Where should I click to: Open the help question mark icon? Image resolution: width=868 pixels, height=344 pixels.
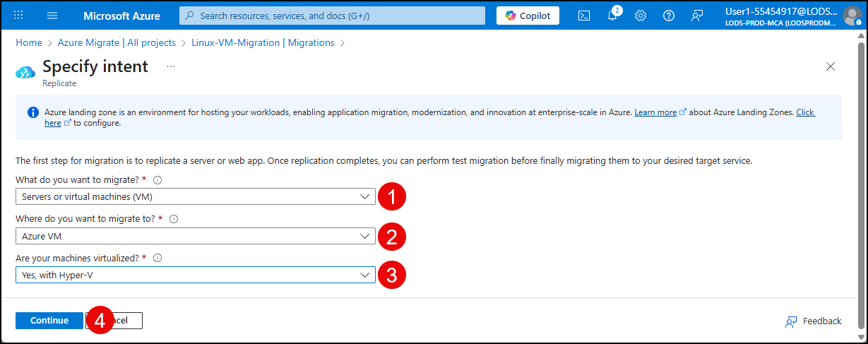tap(669, 16)
